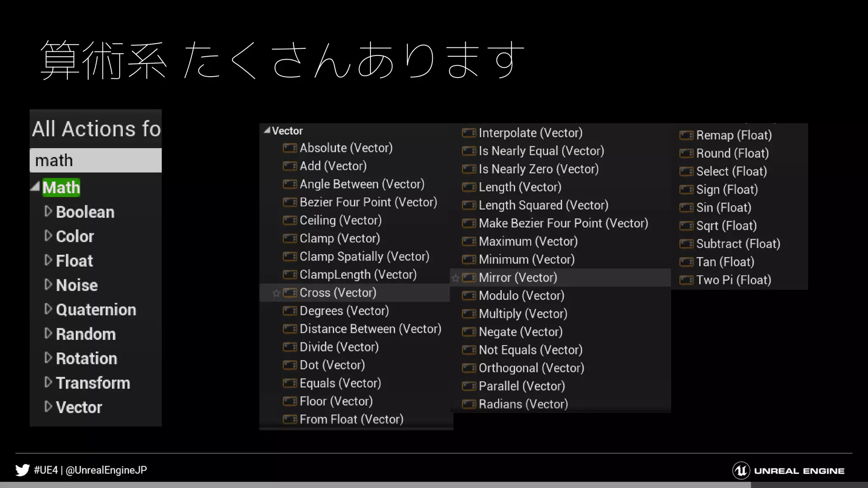Expand the Quaternion subcategory arrow

48,309
